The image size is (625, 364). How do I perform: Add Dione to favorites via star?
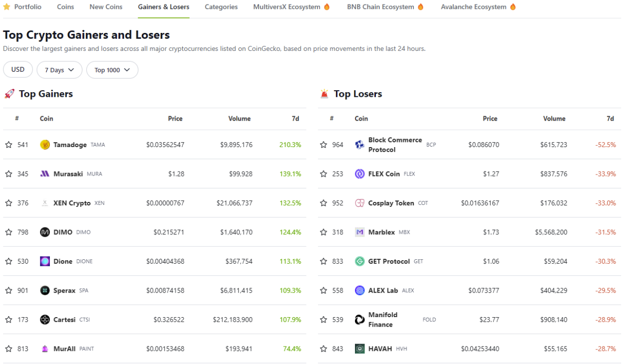click(8, 261)
